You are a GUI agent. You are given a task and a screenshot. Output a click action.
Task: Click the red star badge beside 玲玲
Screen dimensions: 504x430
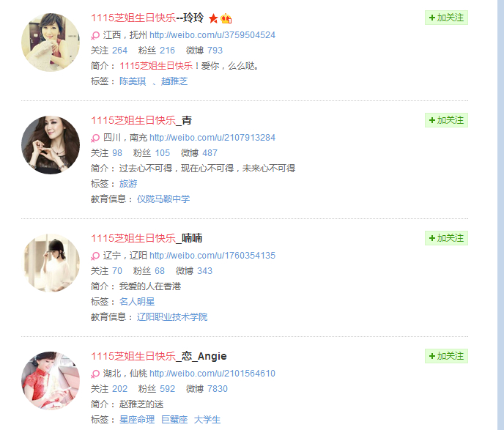tap(213, 18)
